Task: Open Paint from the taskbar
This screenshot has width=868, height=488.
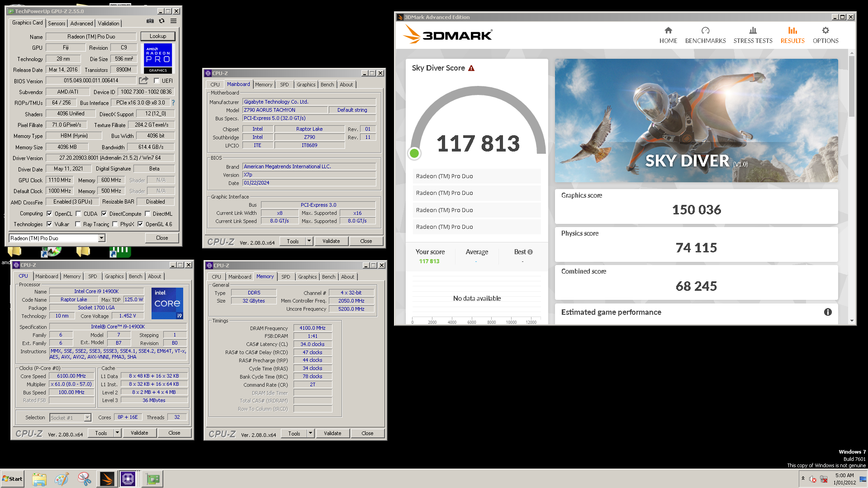Action: 62,479
